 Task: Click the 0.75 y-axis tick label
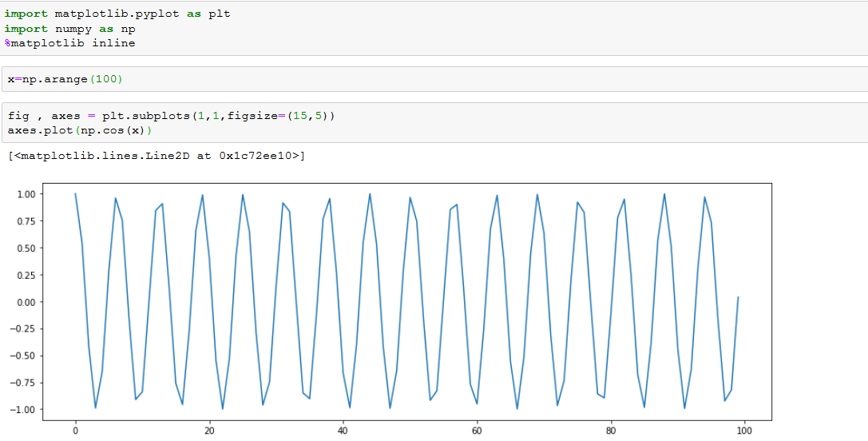(x=26, y=221)
